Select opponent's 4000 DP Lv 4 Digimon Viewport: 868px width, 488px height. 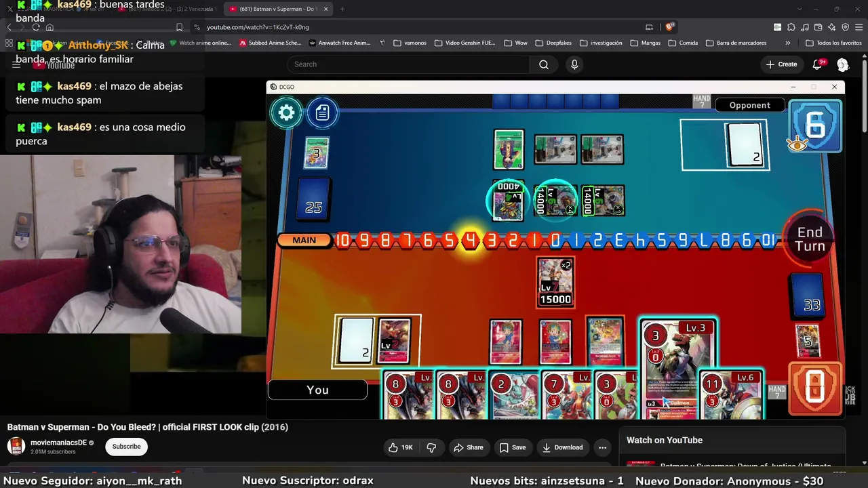click(509, 201)
